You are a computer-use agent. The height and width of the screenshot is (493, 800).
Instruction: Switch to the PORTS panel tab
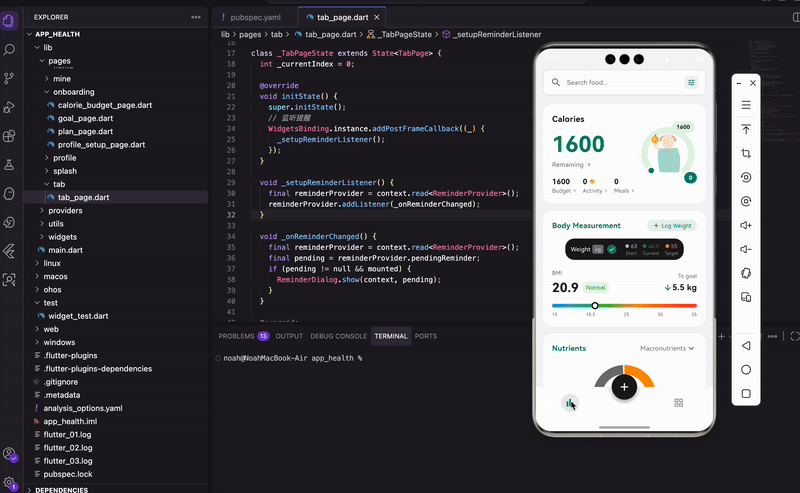click(426, 336)
